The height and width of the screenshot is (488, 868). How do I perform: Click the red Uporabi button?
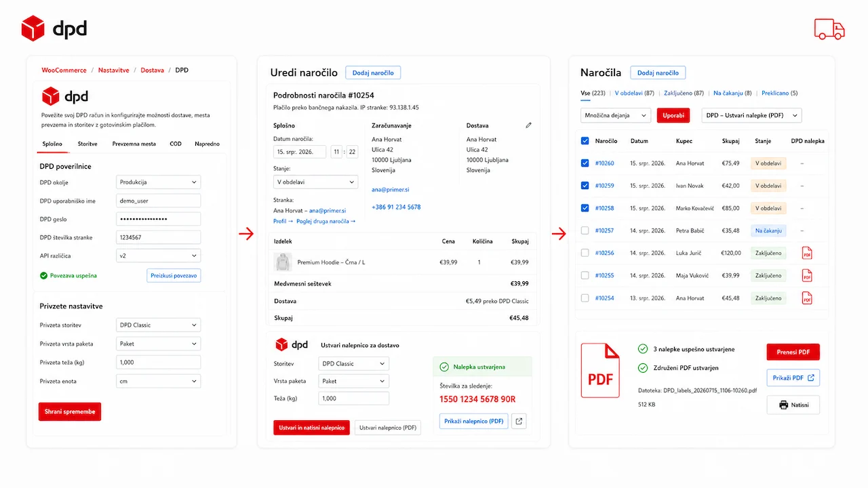(673, 115)
